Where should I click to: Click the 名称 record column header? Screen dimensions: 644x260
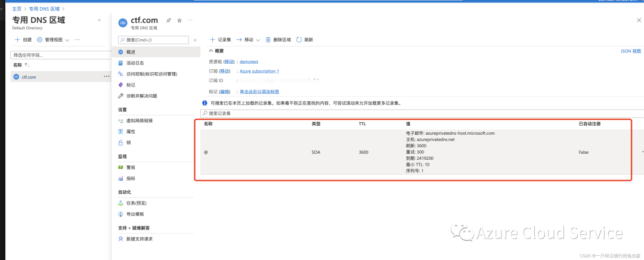(208, 123)
